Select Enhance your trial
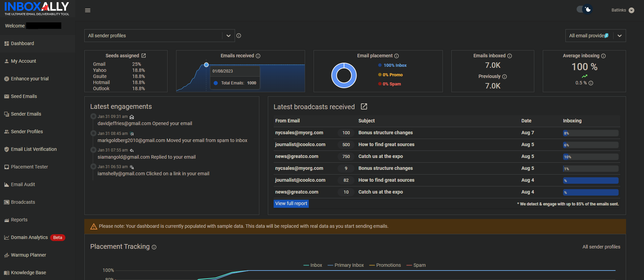Screen dimensions: 644x280 38,79
